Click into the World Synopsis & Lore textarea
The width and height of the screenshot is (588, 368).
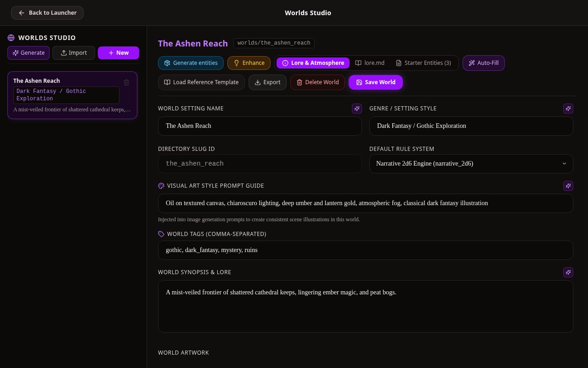(366, 306)
